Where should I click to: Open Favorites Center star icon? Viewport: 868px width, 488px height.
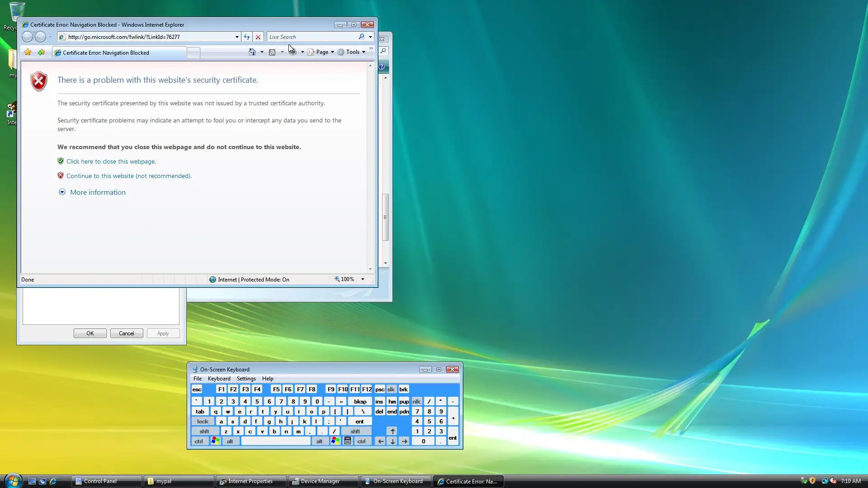pos(28,52)
